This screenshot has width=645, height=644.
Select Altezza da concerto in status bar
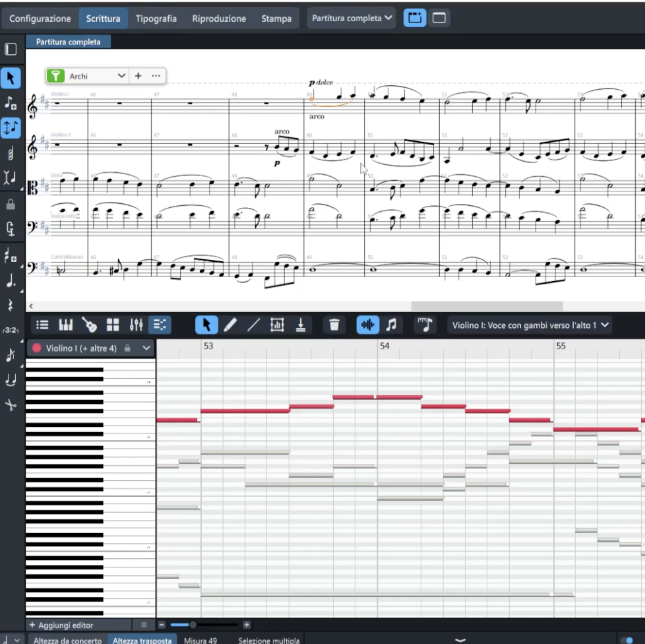68,640
